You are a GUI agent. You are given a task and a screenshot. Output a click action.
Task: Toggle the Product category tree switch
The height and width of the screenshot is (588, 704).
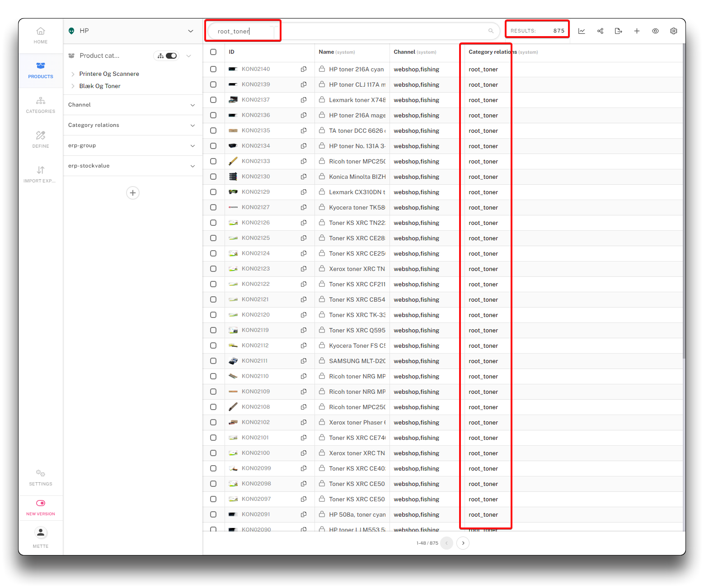click(x=171, y=56)
